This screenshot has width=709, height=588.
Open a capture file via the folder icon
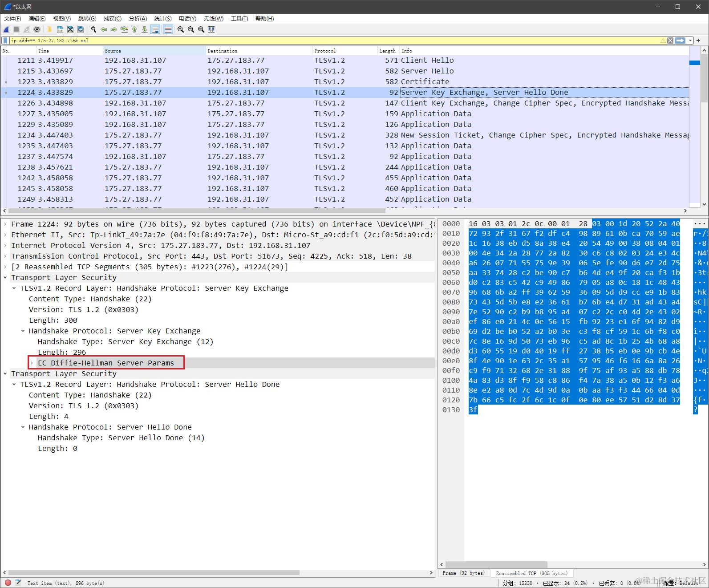tap(49, 29)
